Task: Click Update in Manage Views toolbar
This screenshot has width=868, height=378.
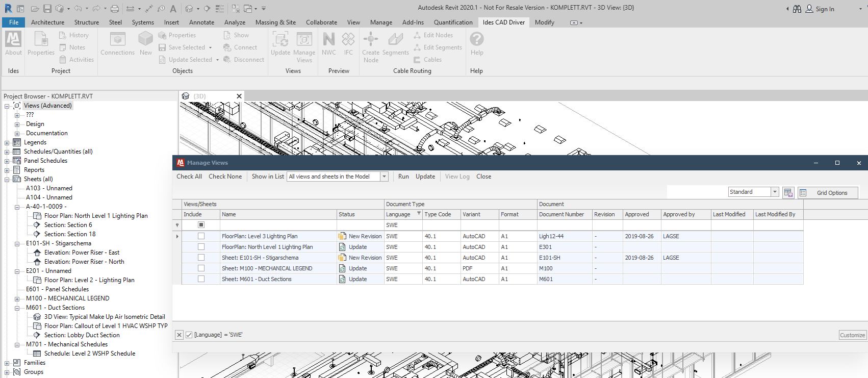Action: [425, 177]
